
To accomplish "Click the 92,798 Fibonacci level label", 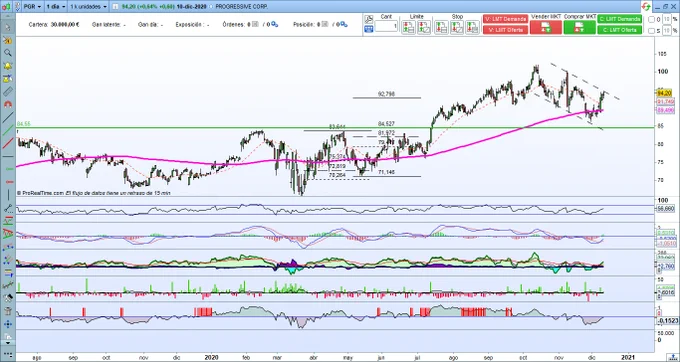I will click(386, 94).
